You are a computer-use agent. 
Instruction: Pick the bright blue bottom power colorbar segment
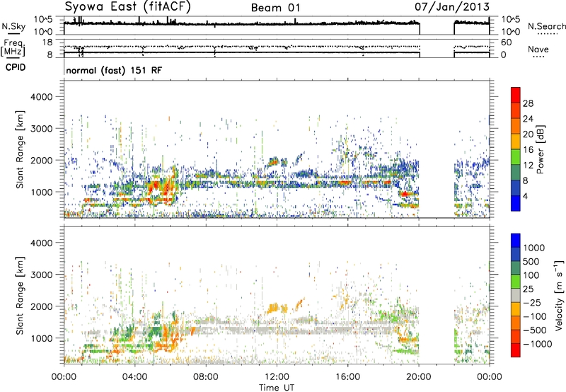click(x=516, y=203)
